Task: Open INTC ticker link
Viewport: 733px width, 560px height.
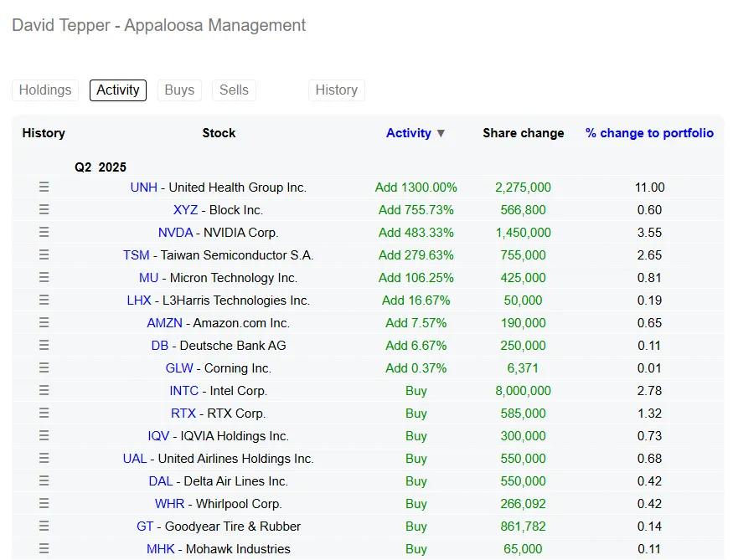Action: (x=183, y=390)
